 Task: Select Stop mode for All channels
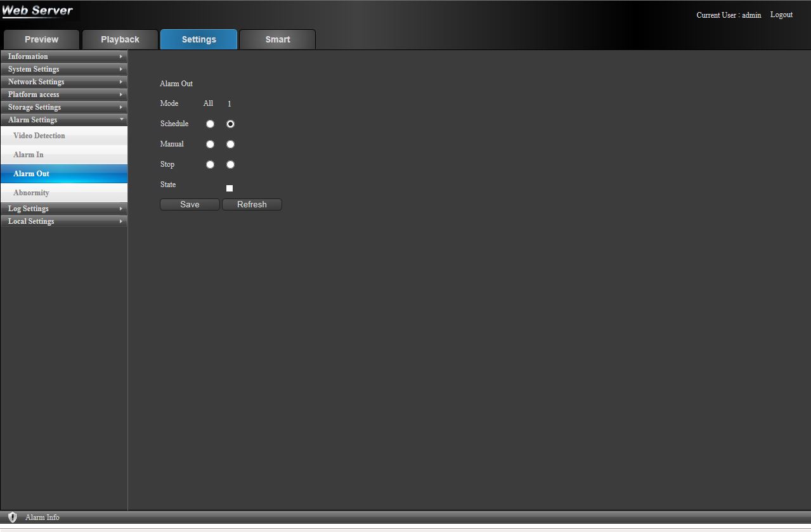(210, 165)
